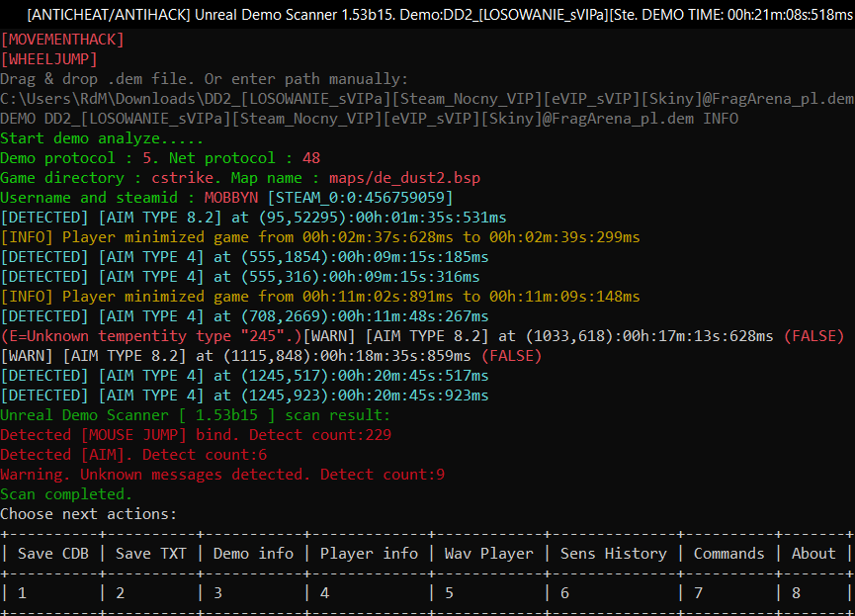855x616 pixels.
Task: Click the Unreal Demo Scanner title bar
Action: tap(427, 15)
